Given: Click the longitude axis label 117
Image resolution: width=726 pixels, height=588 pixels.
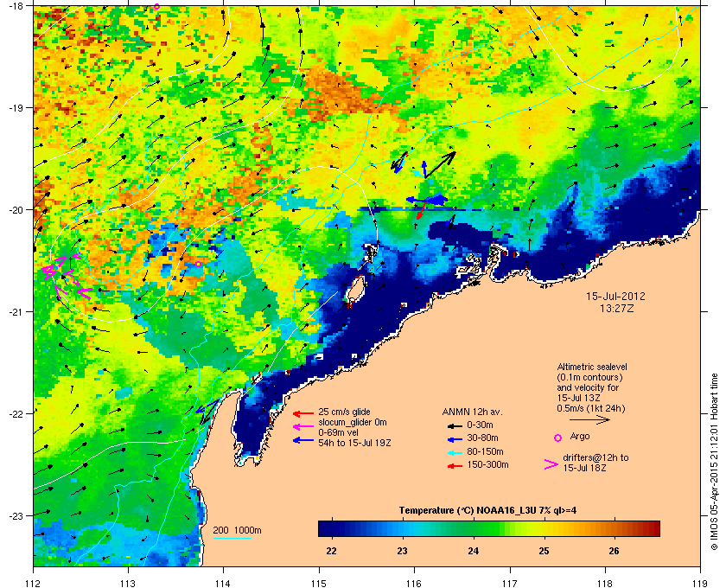Looking at the screenshot, I should click(509, 584).
